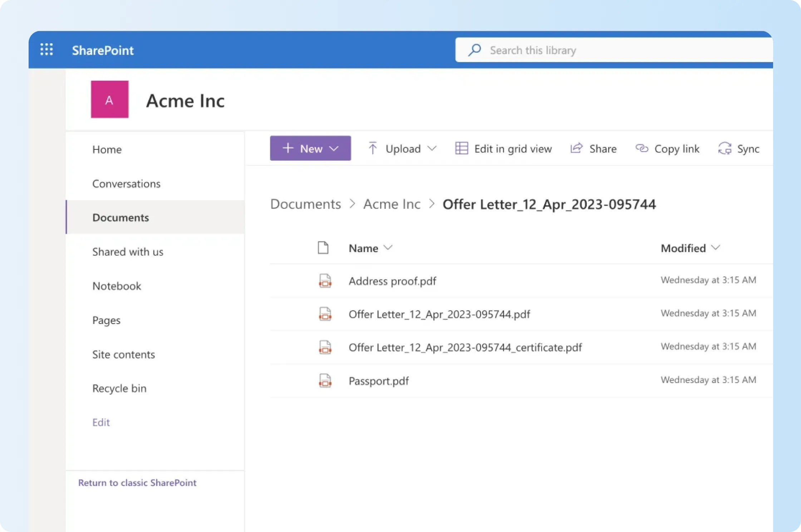Open the Address proof.pdf file name

pos(392,281)
